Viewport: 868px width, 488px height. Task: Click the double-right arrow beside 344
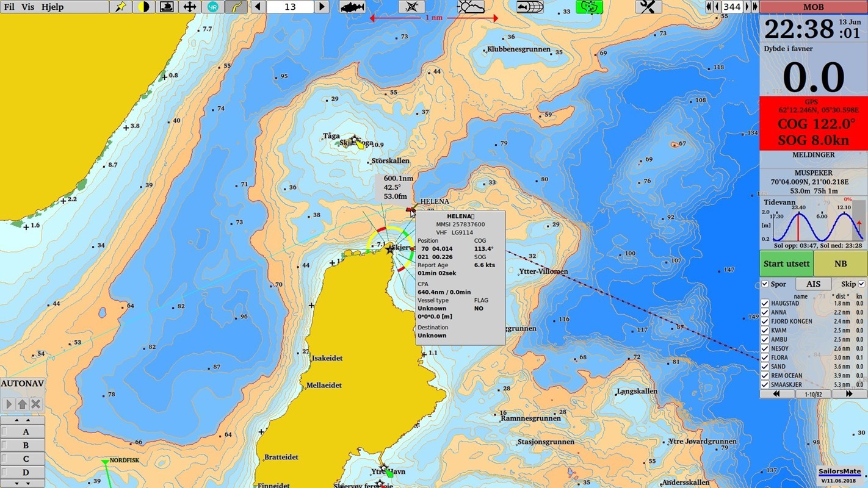pos(755,7)
